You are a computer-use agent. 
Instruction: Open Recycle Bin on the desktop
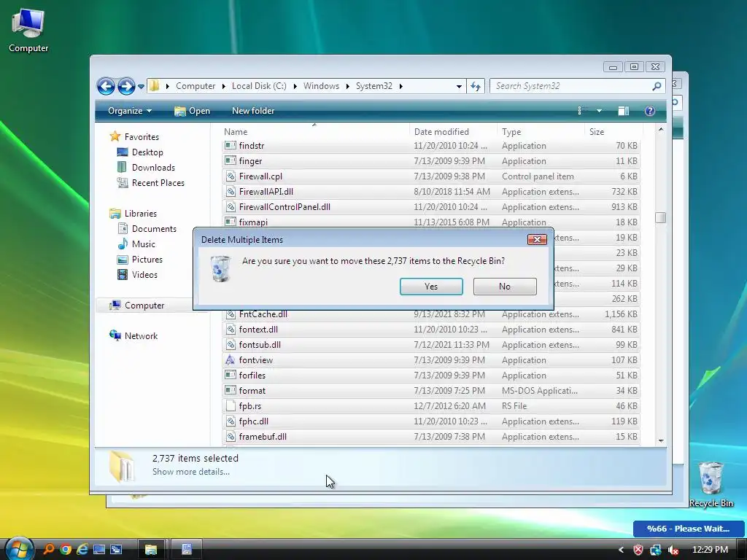tap(711, 484)
